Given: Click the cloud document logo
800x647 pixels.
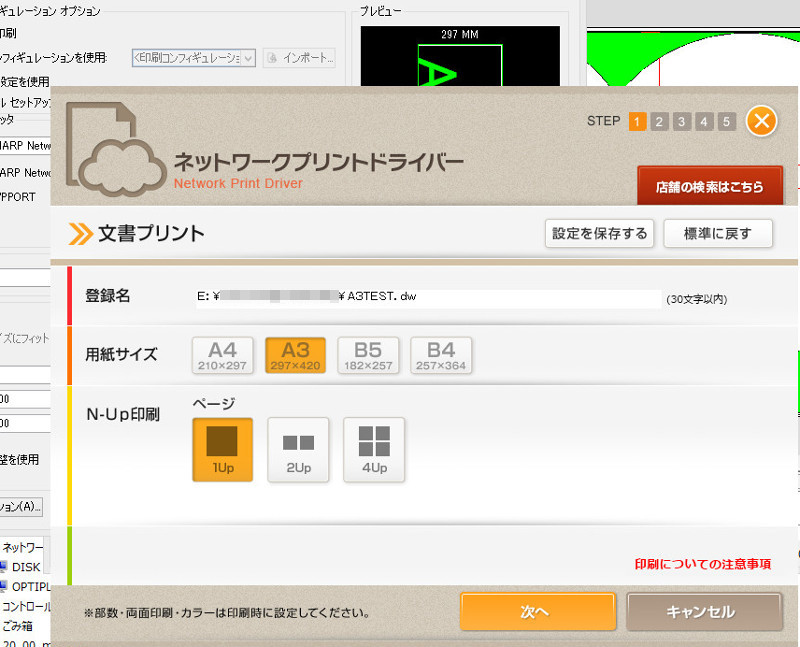Looking at the screenshot, I should (116, 150).
